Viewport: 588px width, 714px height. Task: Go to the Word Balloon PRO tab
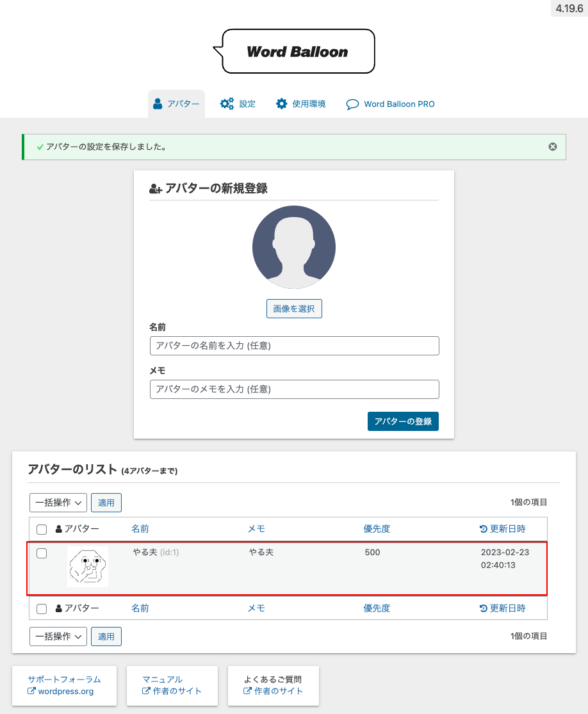pos(390,104)
